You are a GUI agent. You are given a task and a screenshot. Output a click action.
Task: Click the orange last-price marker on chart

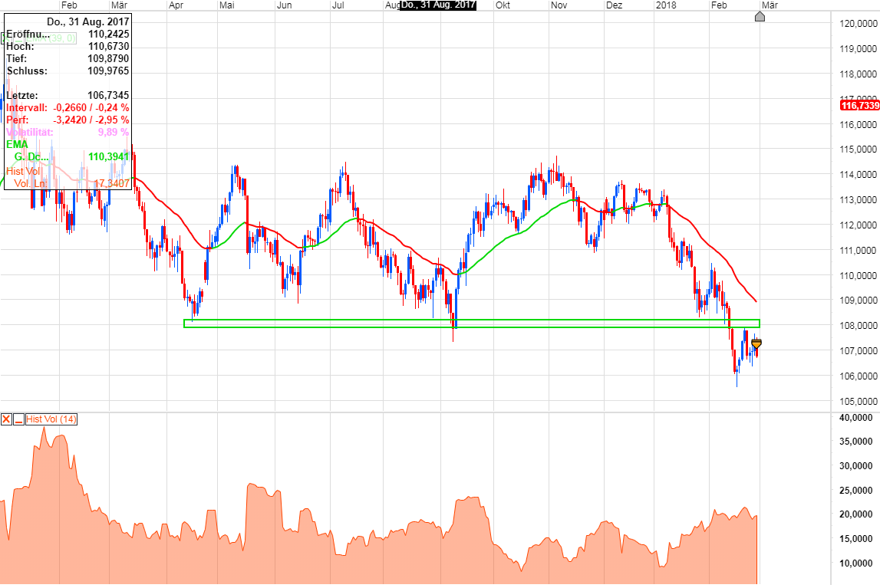coord(756,344)
